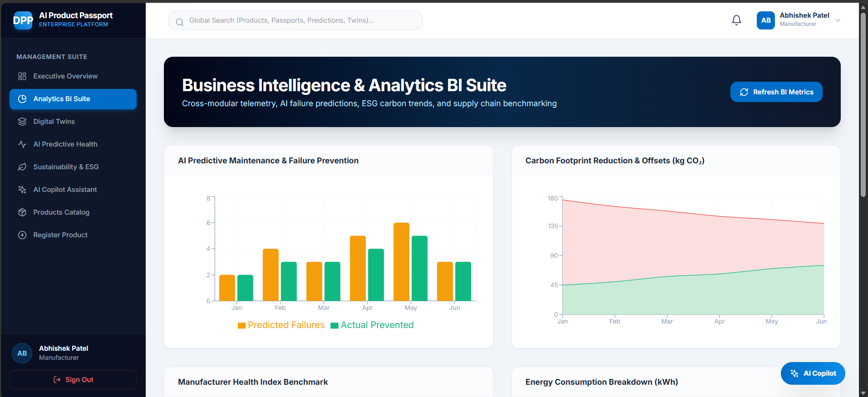Open Executive Overview page
Image resolution: width=868 pixels, height=397 pixels.
[x=73, y=76]
